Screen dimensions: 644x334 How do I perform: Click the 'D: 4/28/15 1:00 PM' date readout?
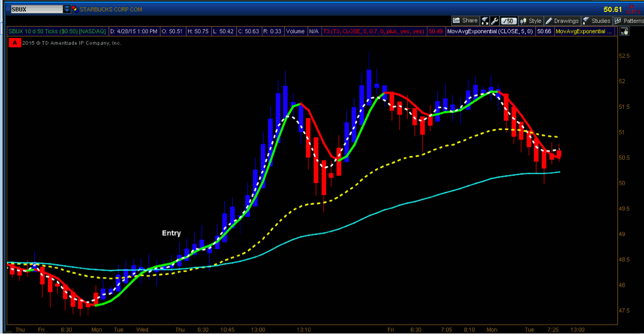tap(134, 31)
